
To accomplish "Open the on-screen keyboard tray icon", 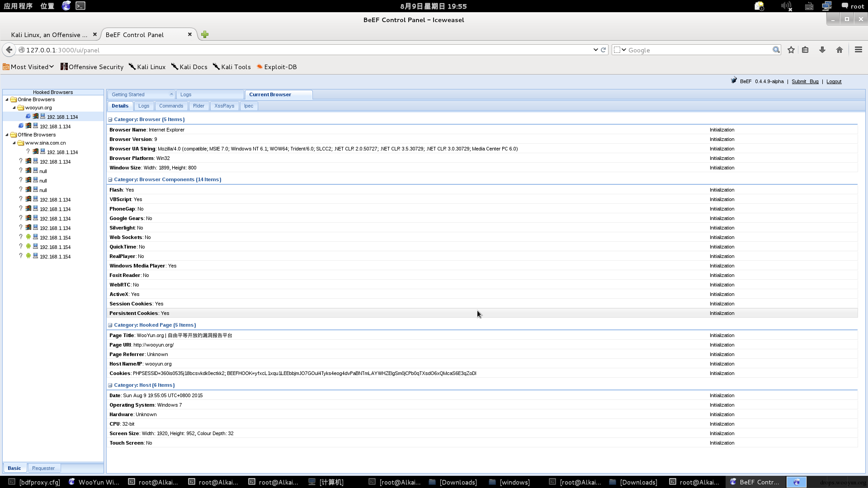I will [x=809, y=6].
